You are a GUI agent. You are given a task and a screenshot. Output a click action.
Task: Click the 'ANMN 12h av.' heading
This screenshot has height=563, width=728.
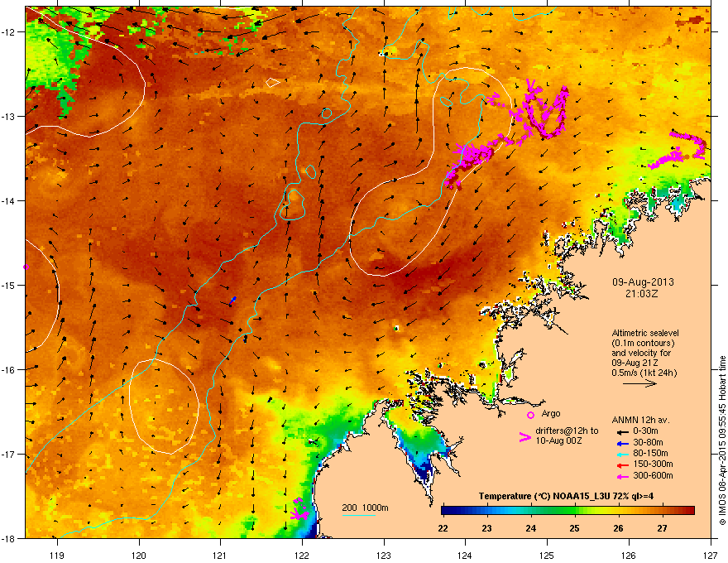(640, 420)
